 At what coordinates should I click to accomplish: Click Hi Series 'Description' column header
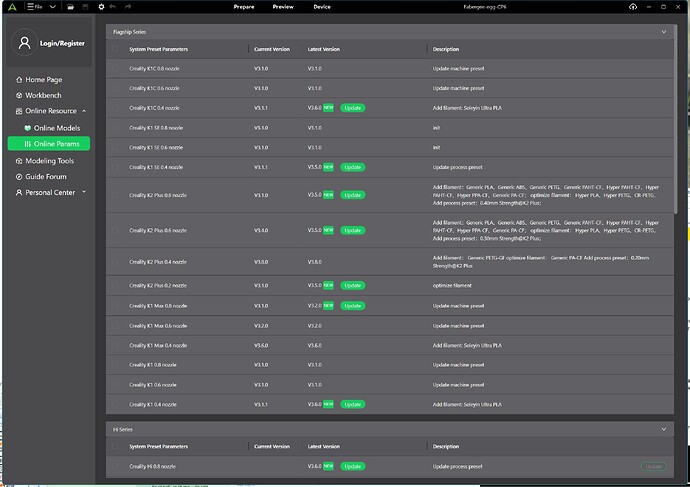coord(446,447)
